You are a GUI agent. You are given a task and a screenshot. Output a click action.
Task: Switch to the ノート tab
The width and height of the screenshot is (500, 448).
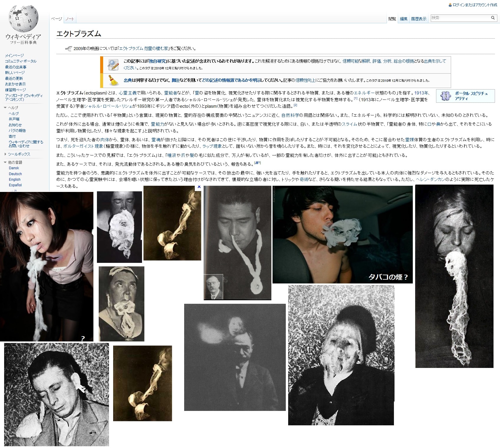[x=70, y=19]
